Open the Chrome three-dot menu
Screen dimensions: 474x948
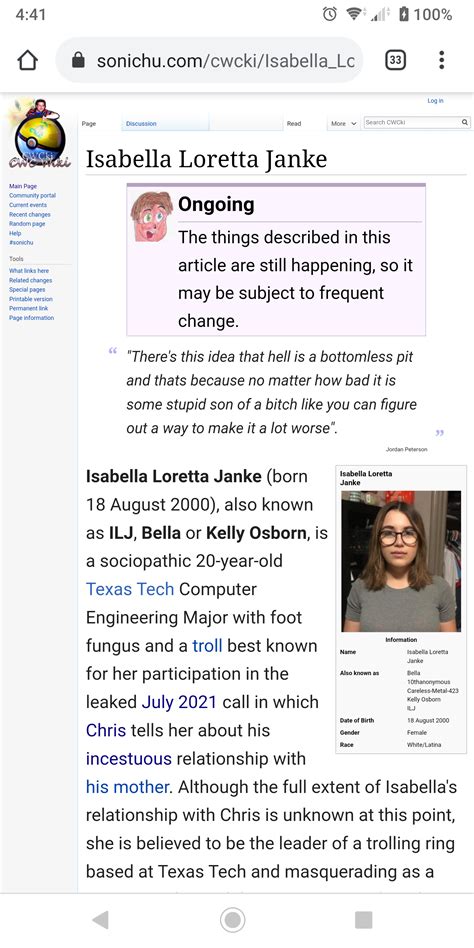442,60
